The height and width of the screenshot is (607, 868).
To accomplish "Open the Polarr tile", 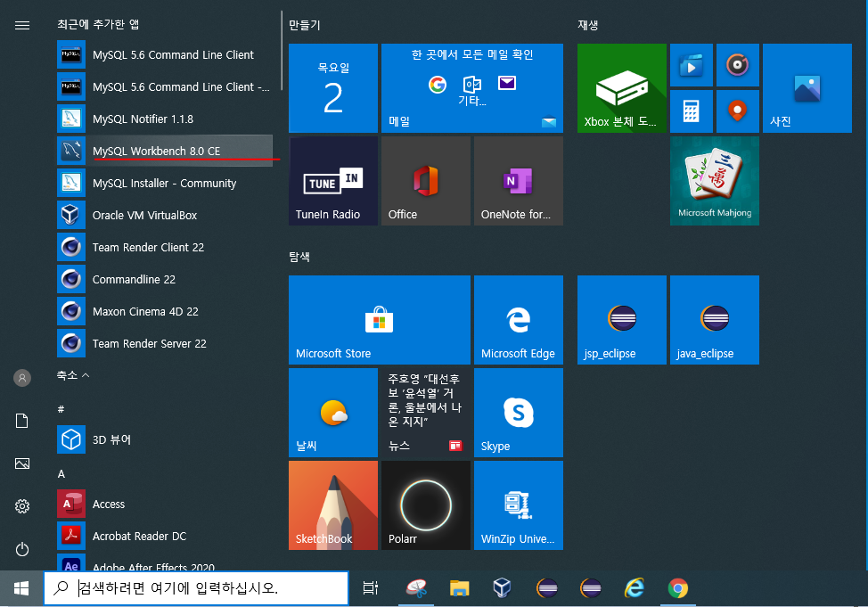I will (x=426, y=505).
